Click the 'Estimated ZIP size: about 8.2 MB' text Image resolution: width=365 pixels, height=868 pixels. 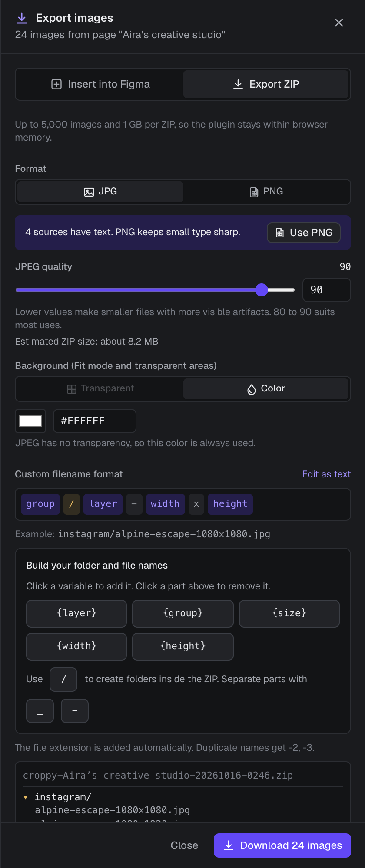[x=86, y=342]
